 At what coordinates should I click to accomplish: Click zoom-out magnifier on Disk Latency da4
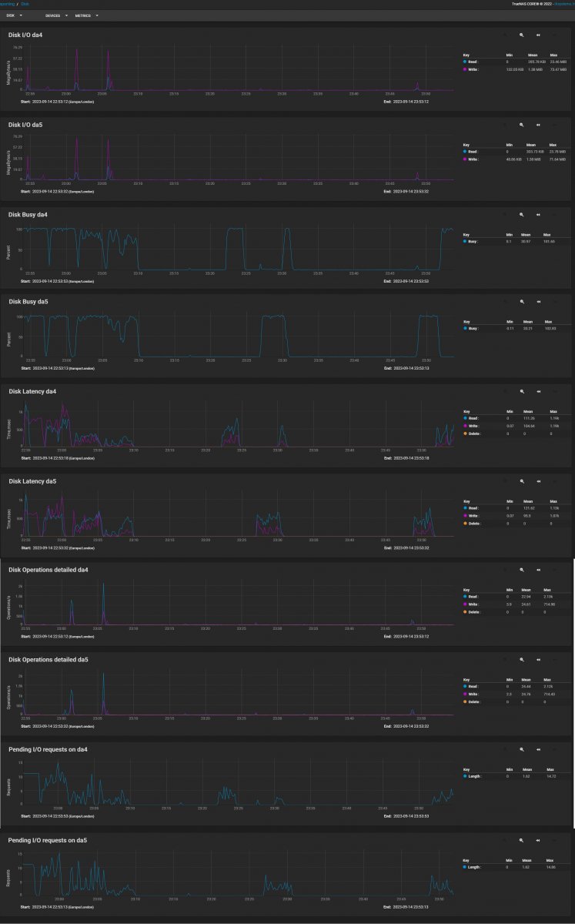[x=521, y=391]
